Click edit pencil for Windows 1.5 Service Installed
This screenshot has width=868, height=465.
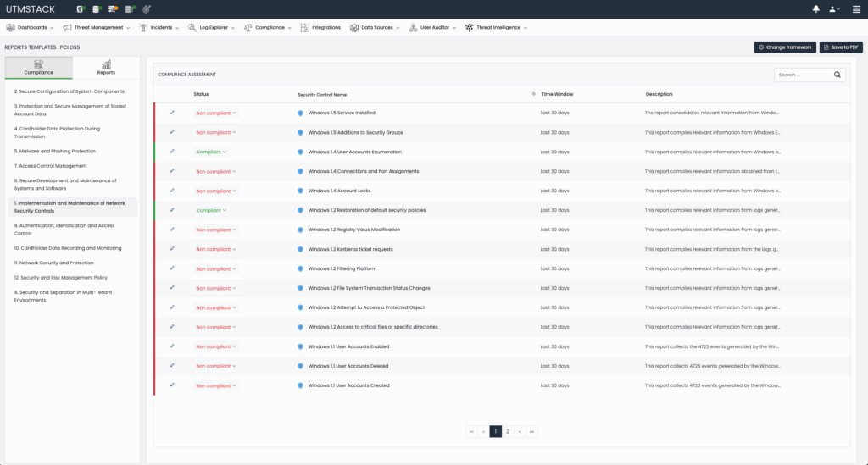(172, 113)
